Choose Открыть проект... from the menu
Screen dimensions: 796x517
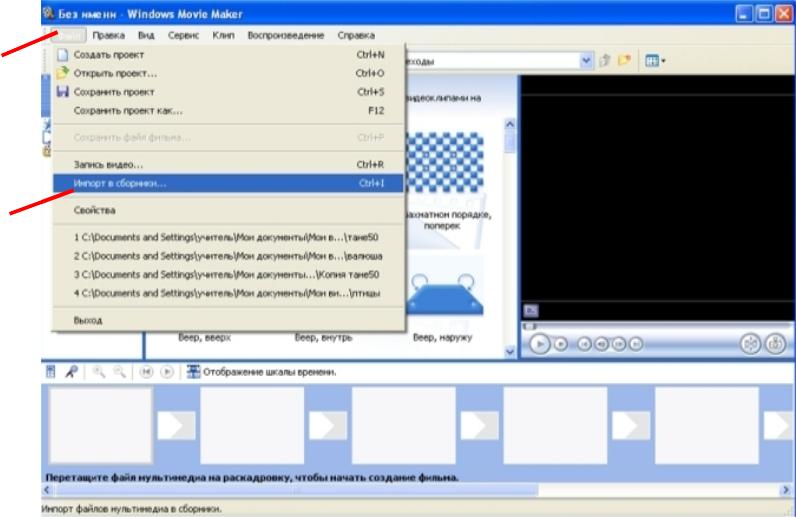coord(228,73)
